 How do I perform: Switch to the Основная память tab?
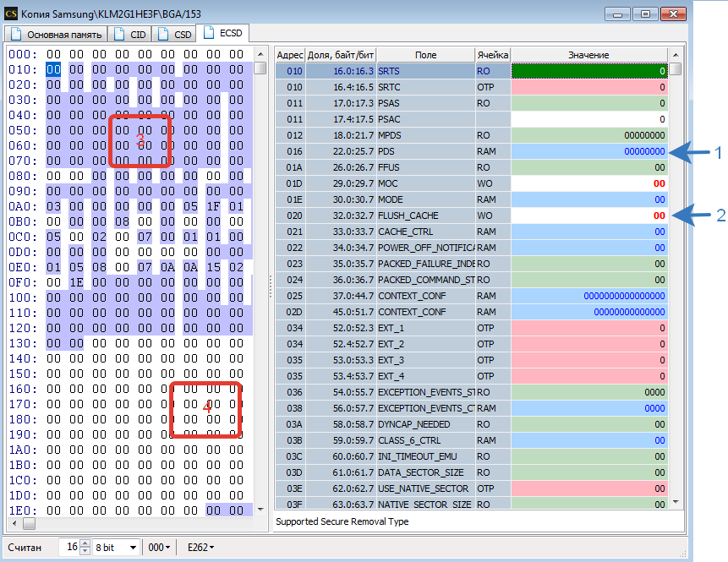pyautogui.click(x=57, y=35)
